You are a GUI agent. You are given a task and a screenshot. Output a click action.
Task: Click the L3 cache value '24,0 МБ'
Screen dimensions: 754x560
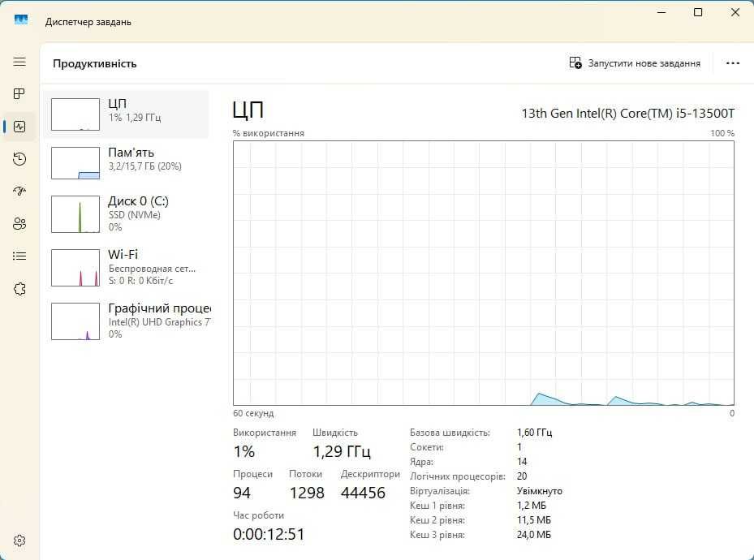(534, 535)
